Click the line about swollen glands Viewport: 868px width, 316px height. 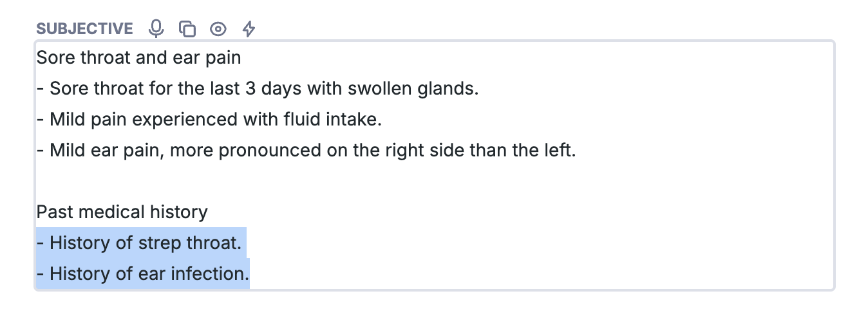(258, 88)
